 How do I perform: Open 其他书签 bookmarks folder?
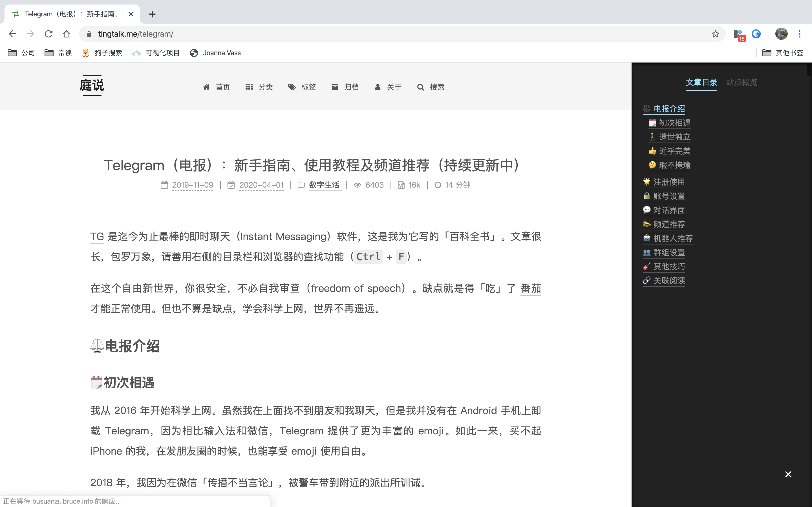click(783, 53)
